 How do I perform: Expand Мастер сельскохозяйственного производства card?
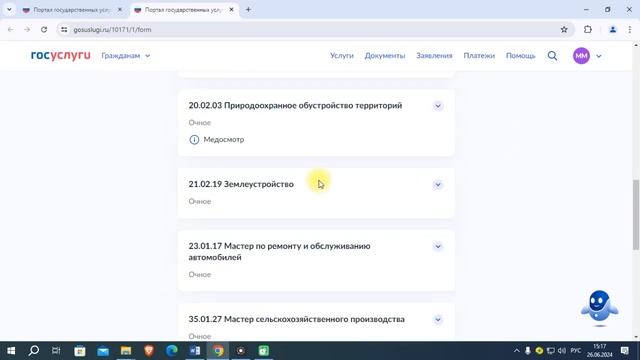point(438,320)
